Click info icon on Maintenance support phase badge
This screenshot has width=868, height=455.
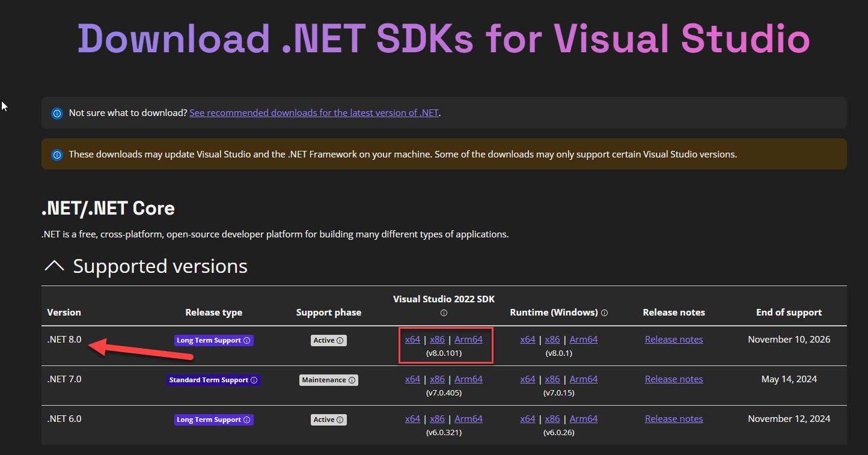(352, 380)
